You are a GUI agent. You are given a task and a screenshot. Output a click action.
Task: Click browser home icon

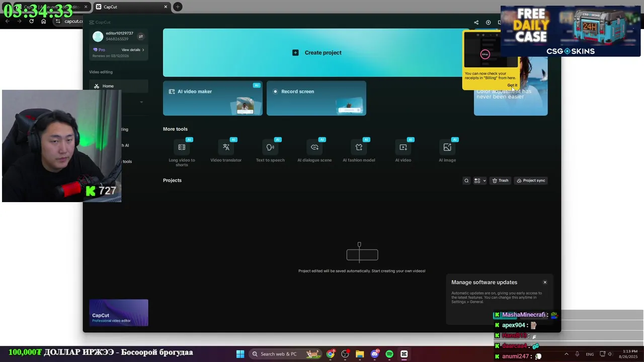(43, 21)
